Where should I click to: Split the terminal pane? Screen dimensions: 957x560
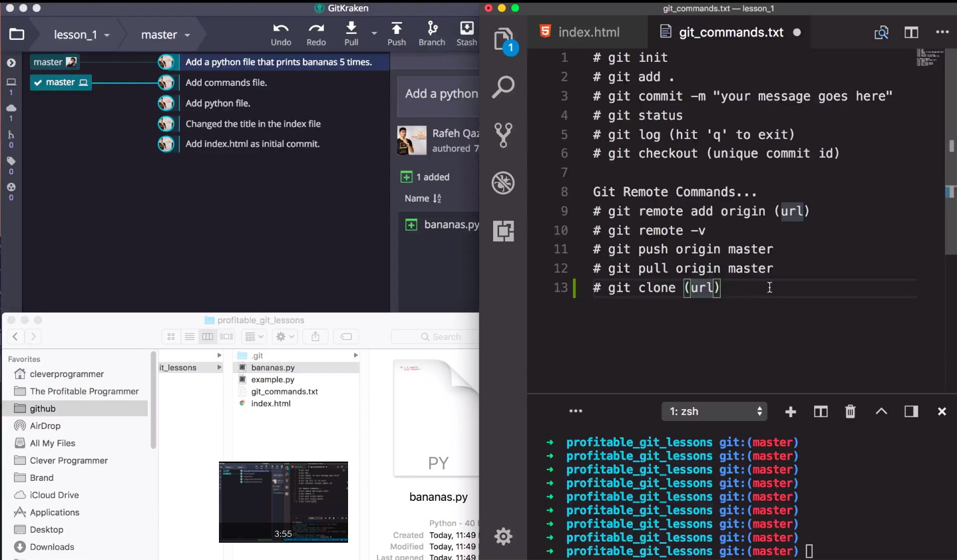tap(821, 412)
